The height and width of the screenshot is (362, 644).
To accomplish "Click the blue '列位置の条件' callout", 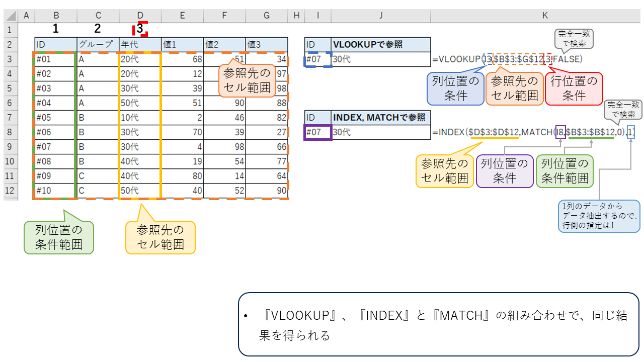I will click(456, 88).
